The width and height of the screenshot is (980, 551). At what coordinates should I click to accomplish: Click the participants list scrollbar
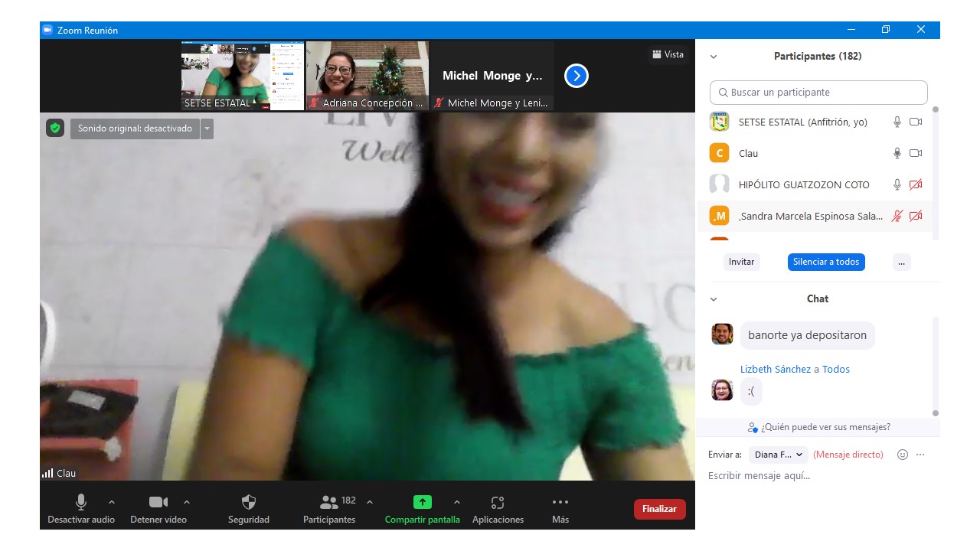(x=935, y=172)
